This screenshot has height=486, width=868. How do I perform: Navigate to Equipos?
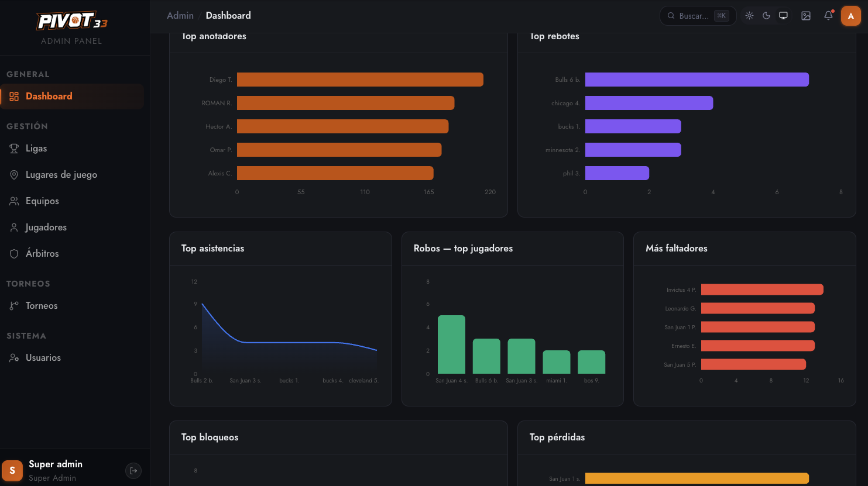click(72, 201)
